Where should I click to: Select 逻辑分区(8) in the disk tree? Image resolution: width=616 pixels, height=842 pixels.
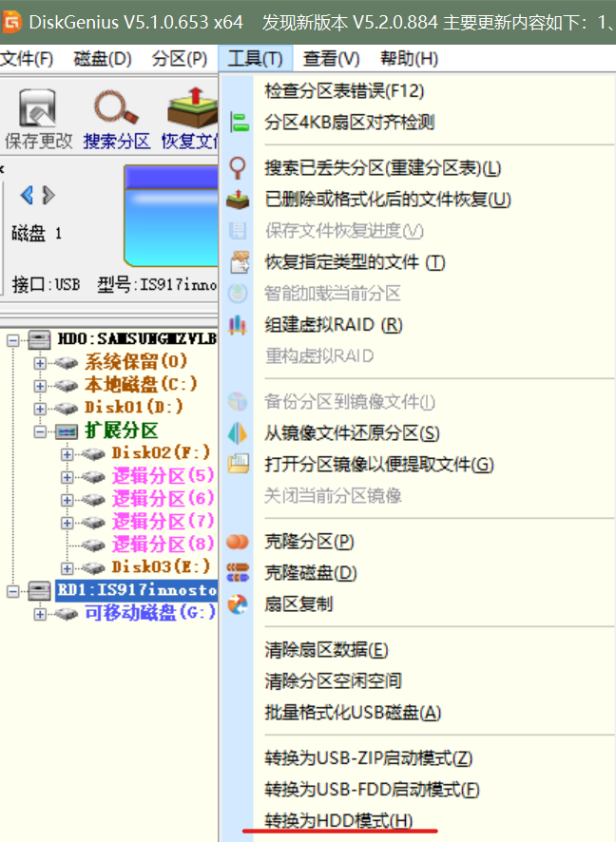pyautogui.click(x=163, y=544)
